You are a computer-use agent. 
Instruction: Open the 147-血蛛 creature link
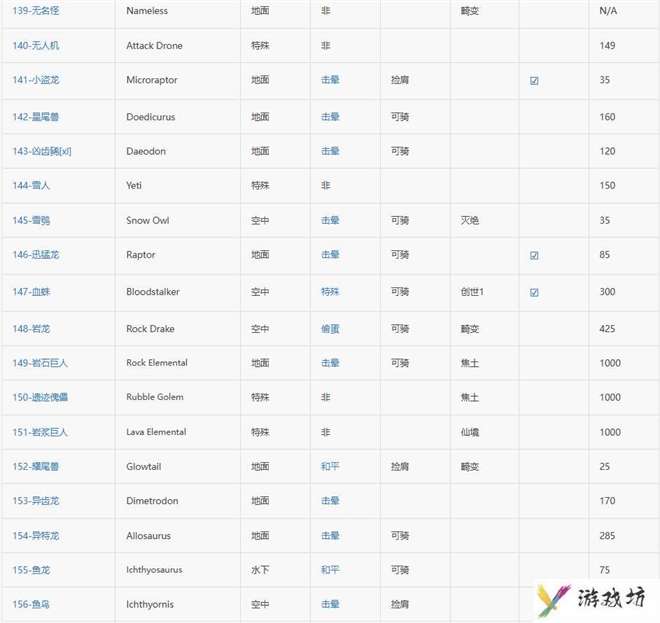pyautogui.click(x=31, y=292)
